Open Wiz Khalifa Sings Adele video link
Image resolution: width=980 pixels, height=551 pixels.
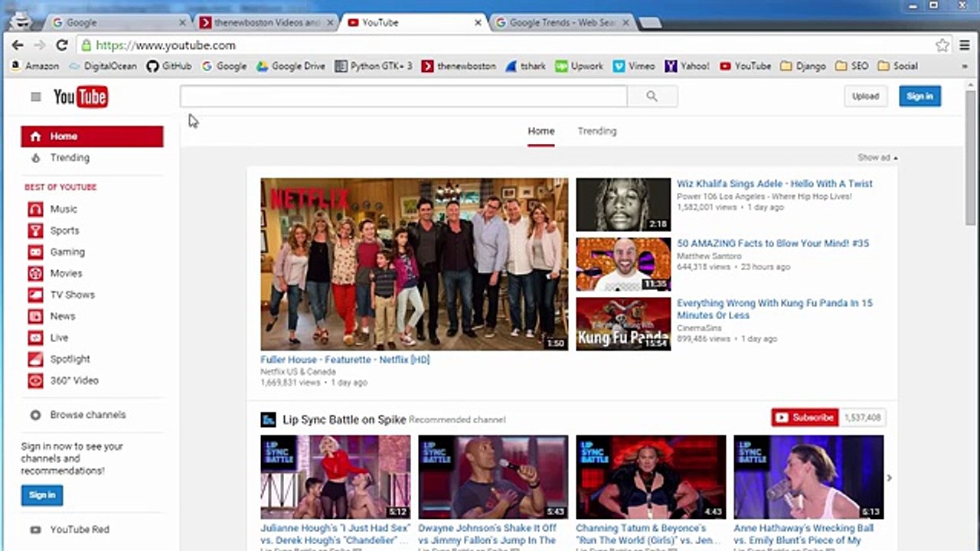pos(775,184)
